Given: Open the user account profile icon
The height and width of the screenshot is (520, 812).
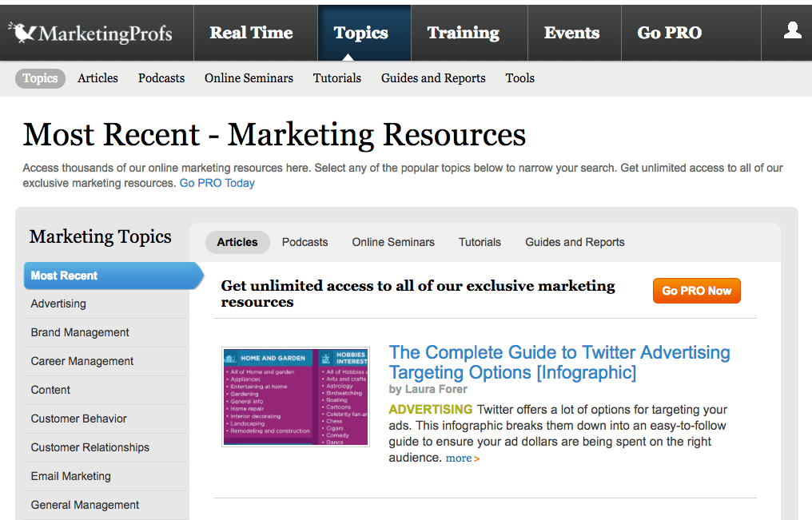Looking at the screenshot, I should point(792,31).
